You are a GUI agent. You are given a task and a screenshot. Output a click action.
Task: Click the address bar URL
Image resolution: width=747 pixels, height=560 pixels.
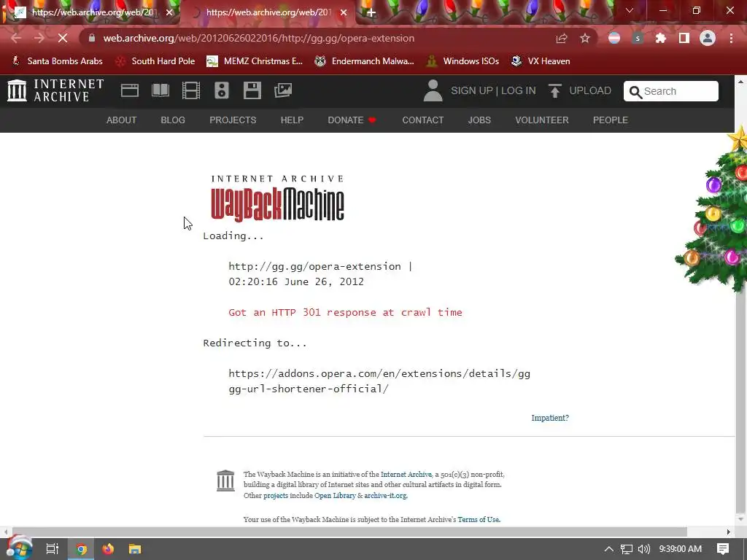[x=259, y=38]
